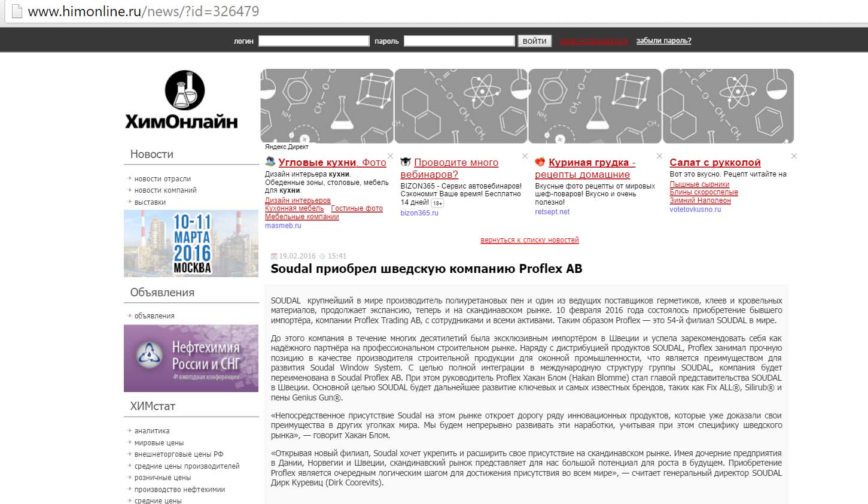Image resolution: width=868 pixels, height=504 pixels.
Task: Visit votetovkusno.ru ad domain link
Action: point(695,210)
